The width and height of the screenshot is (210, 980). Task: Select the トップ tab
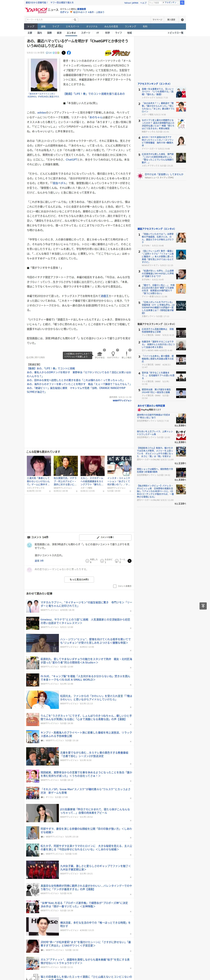coord(31,27)
